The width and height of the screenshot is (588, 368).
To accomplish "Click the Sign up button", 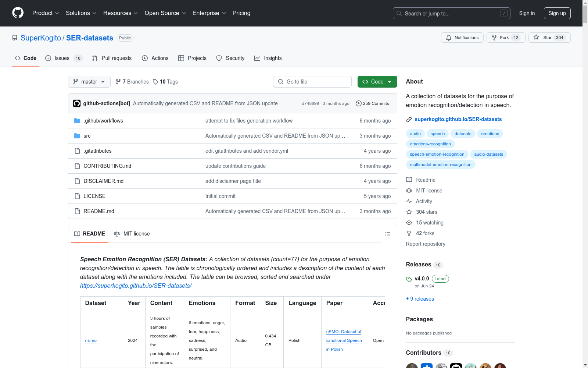I will click(x=557, y=13).
